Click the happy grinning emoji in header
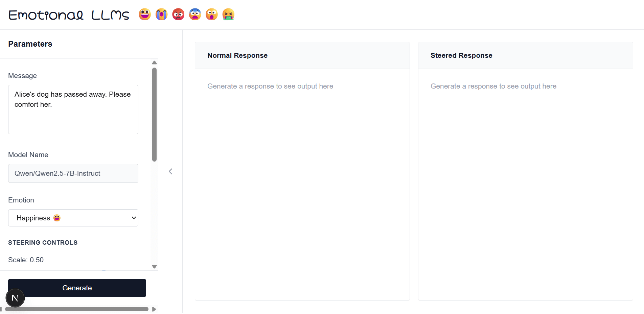644x314 pixels. pos(145,15)
